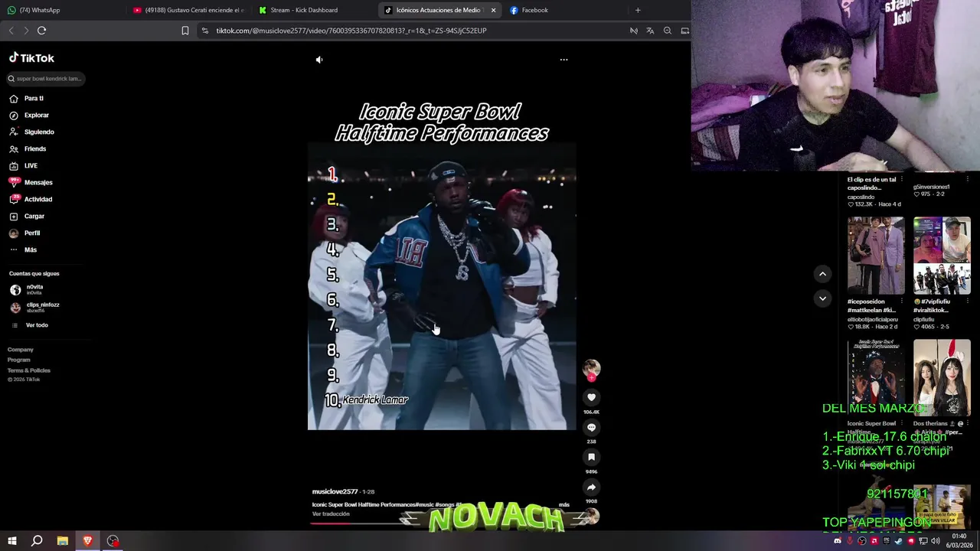The height and width of the screenshot is (551, 980).
Task: Switch to the Gustavo Cerati YouTube tab
Action: [x=188, y=10]
